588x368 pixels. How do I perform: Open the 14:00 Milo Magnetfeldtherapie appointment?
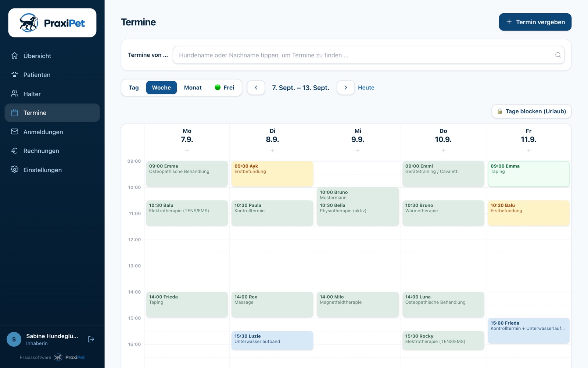pos(358,305)
